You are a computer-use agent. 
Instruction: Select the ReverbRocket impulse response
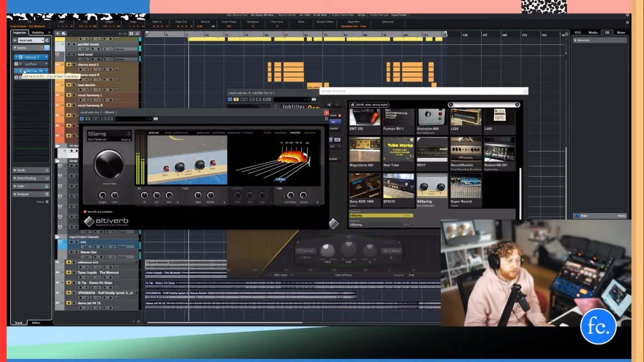(466, 153)
